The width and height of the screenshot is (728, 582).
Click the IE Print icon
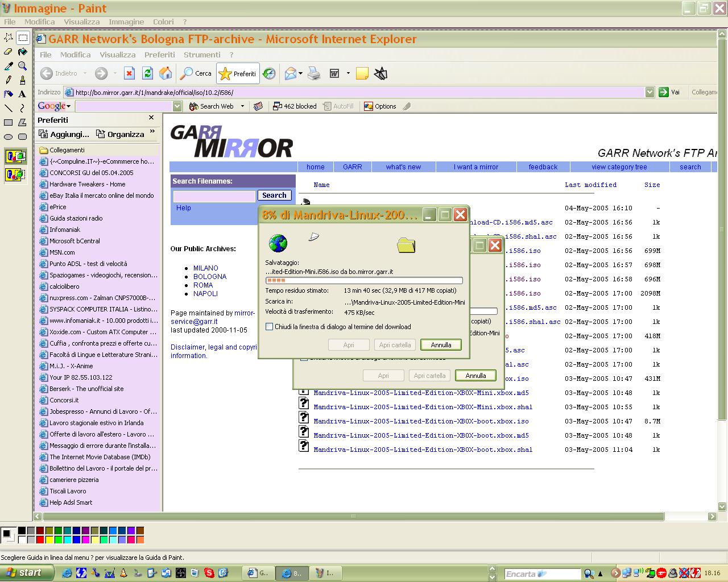click(x=314, y=73)
